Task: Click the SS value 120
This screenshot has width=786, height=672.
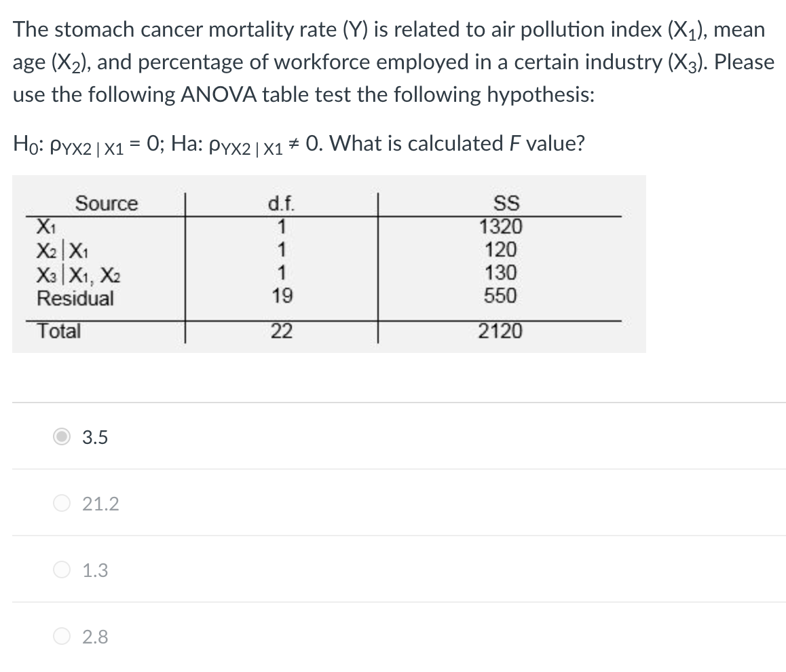Action: point(501,250)
